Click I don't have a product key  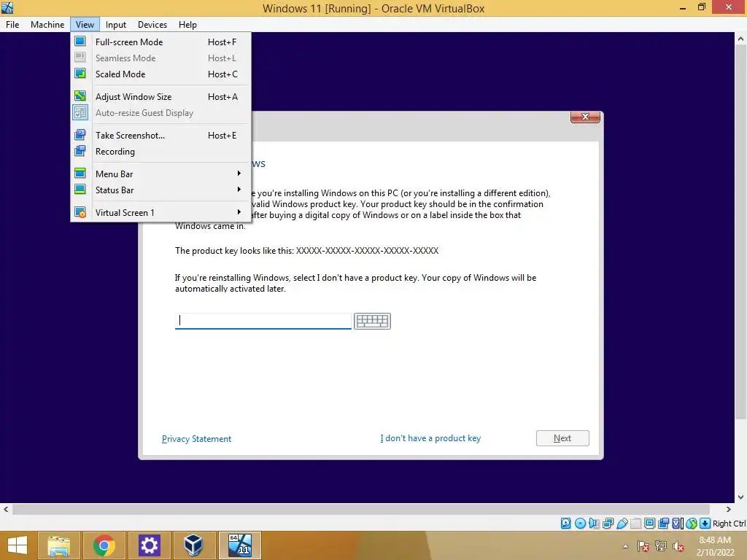(x=430, y=438)
